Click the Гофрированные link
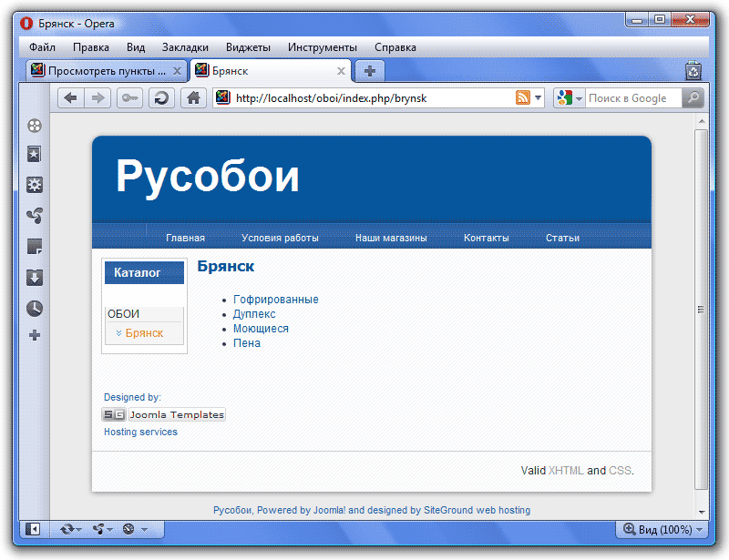The image size is (729, 560). click(x=275, y=300)
